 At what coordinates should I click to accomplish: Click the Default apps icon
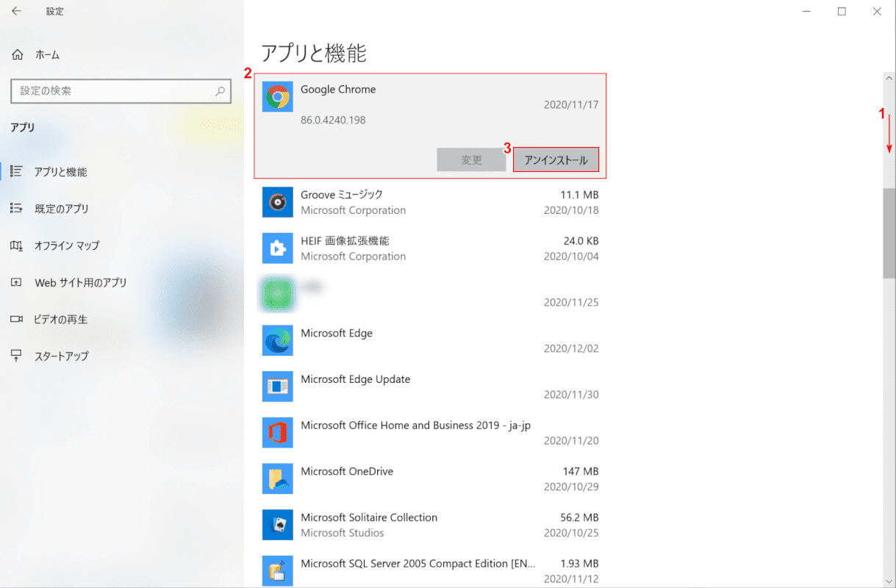[16, 209]
